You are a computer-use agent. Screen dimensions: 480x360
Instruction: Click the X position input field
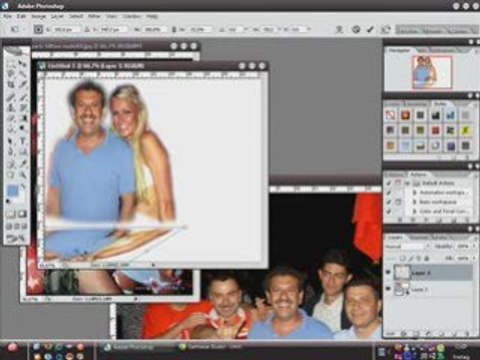pos(67,29)
